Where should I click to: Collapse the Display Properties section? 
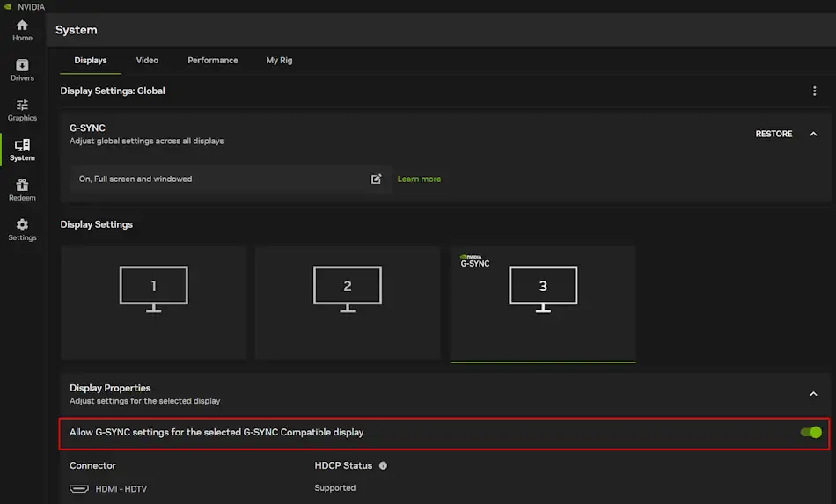click(x=813, y=394)
